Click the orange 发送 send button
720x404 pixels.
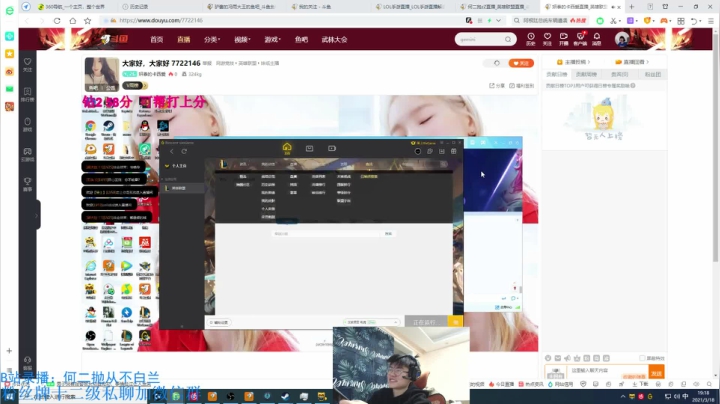(657, 372)
